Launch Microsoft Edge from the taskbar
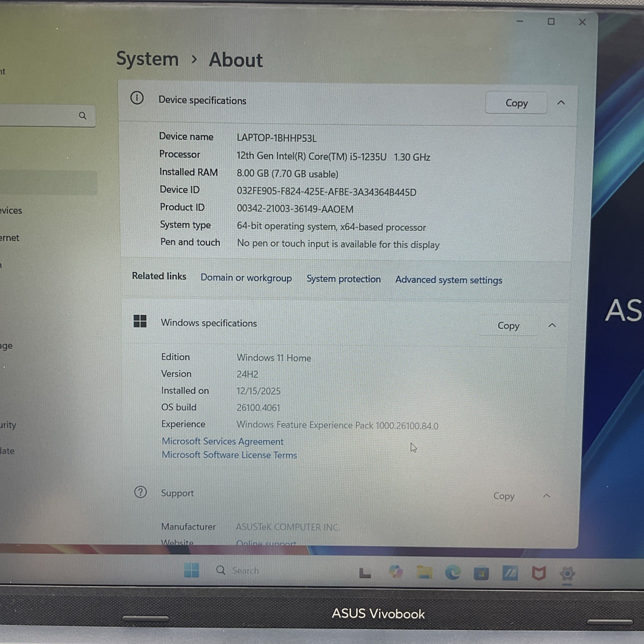 pos(453,572)
